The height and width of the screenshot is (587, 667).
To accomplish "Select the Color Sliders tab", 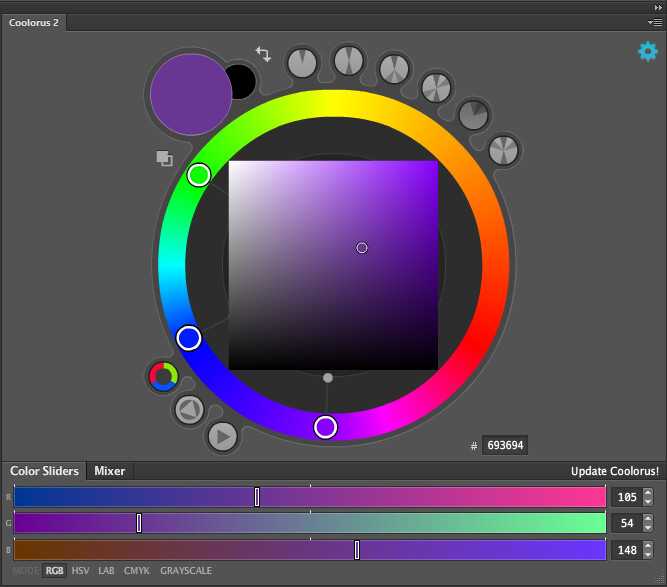I will (x=44, y=471).
